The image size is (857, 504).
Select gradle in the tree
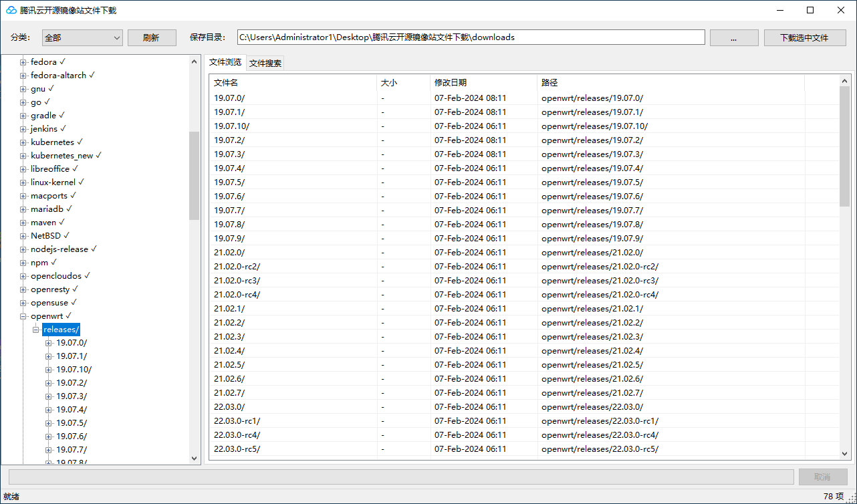tap(47, 116)
